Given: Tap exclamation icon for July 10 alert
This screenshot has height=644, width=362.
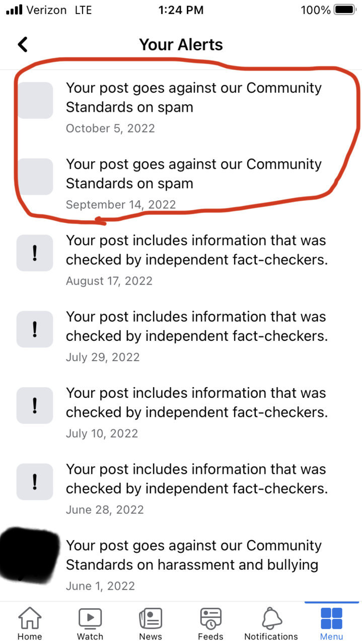Looking at the screenshot, I should click(35, 405).
